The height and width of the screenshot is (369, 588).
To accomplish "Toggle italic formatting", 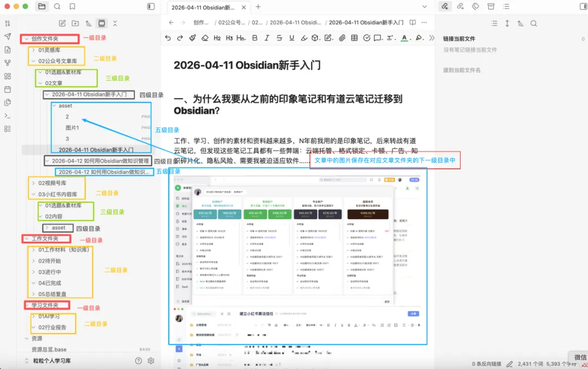I will 267,38.
